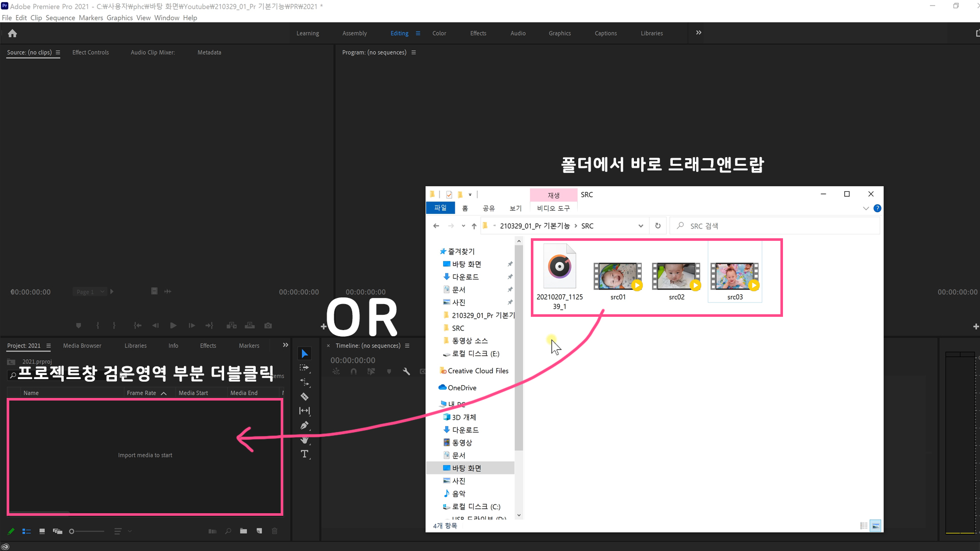Click the Play button in Source monitor

click(x=173, y=325)
